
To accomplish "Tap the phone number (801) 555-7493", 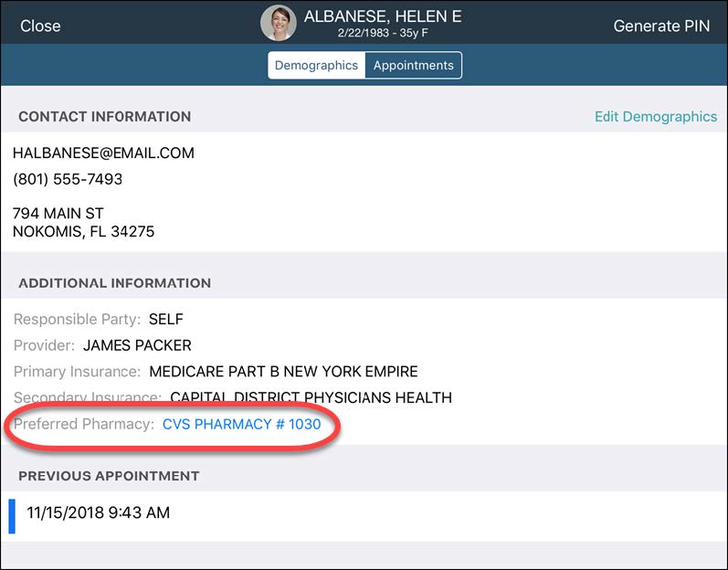I will click(68, 179).
